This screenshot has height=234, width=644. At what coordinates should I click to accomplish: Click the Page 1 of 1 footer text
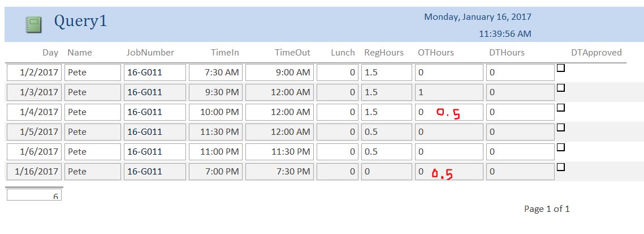547,209
